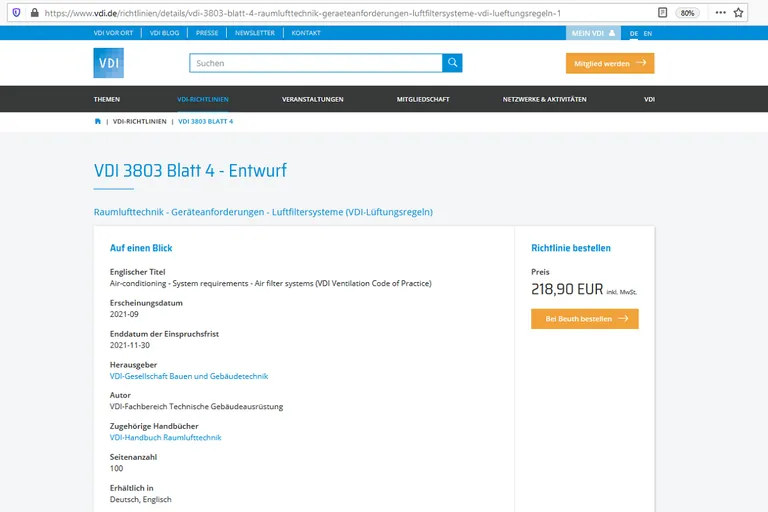Open VDI-Handbuch Raumlufttechnik link
The image size is (768, 512).
(x=165, y=437)
